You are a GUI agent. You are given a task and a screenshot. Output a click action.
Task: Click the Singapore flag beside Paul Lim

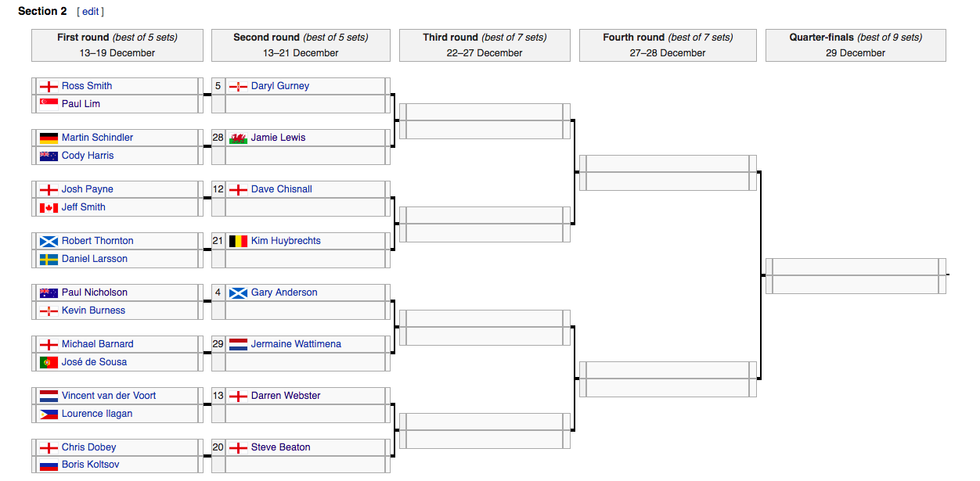pyautogui.click(x=49, y=104)
